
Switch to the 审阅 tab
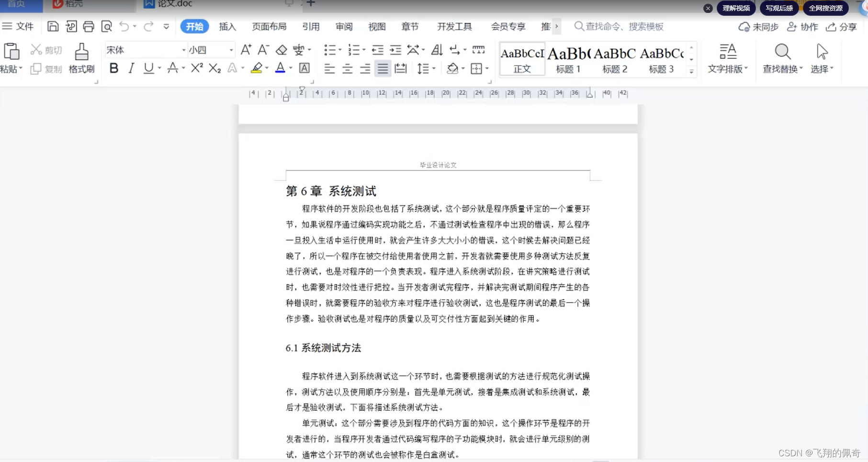coord(344,27)
